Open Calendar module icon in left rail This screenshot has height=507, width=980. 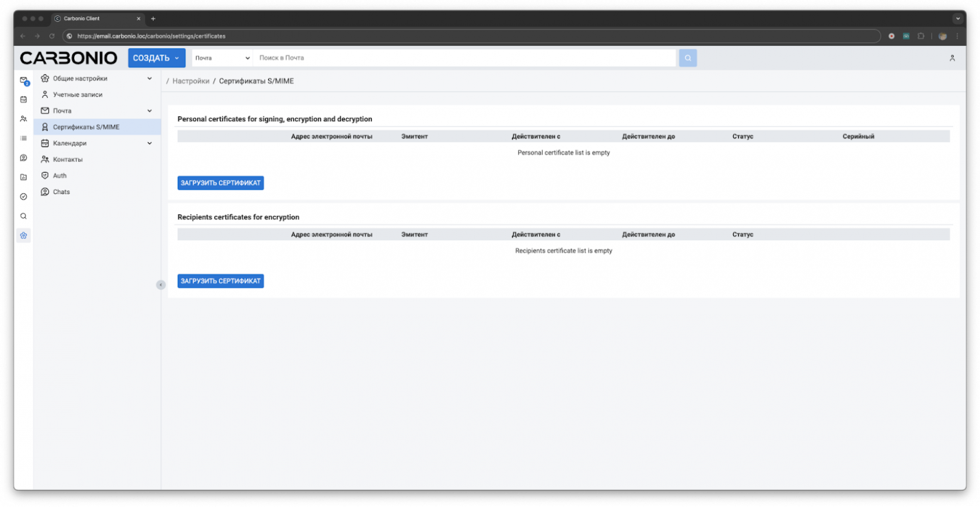pos(23,99)
